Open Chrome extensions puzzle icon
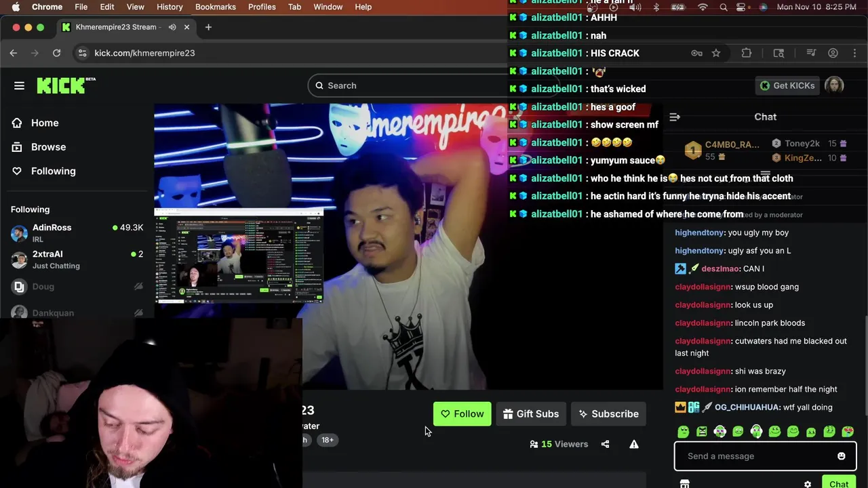Viewport: 868px width, 488px height. tap(747, 53)
